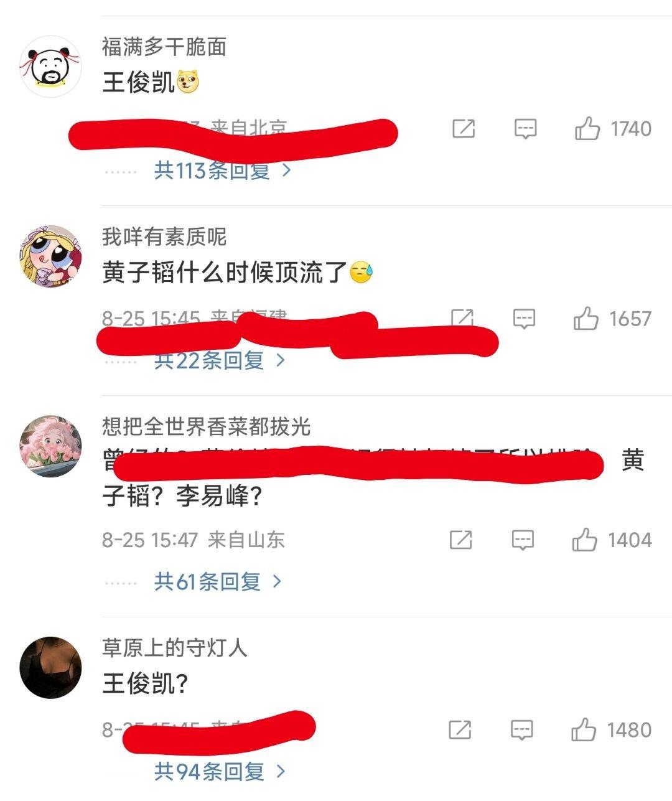Tap reply icon on 草原上的守灯人's comment

click(x=521, y=729)
